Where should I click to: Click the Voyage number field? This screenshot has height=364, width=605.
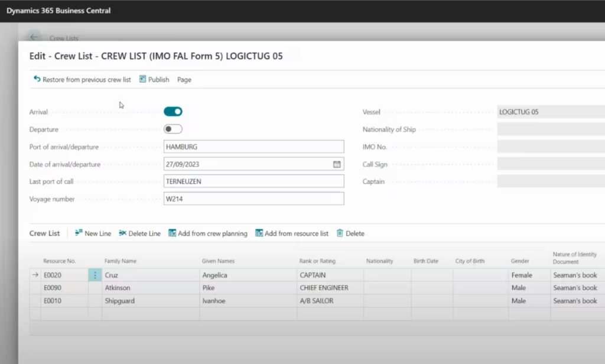click(253, 199)
